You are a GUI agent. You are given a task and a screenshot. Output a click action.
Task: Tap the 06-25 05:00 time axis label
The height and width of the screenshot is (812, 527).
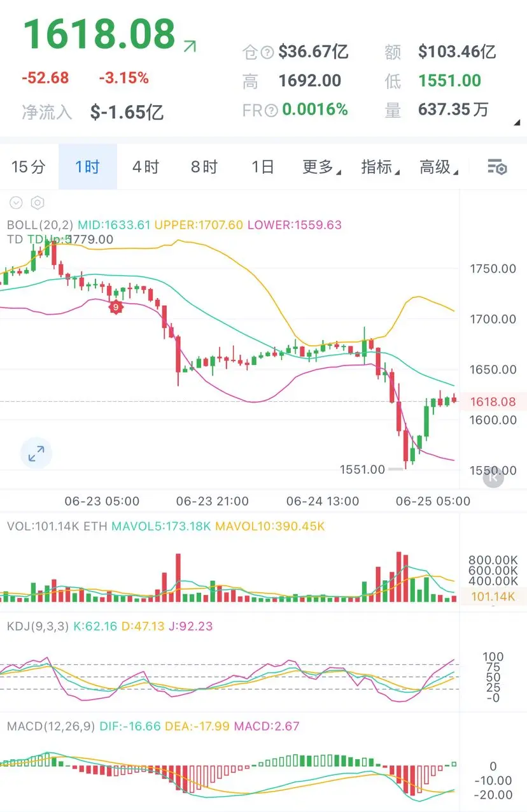click(433, 501)
